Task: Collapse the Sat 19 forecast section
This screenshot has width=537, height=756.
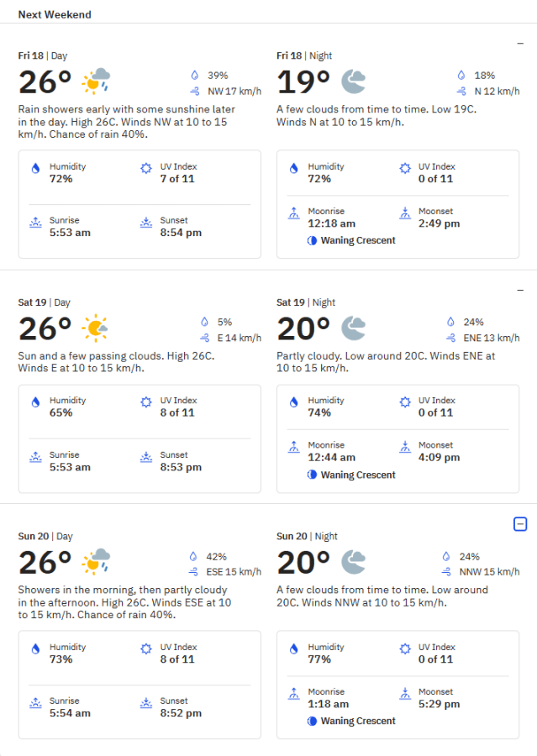Action: coord(520,291)
